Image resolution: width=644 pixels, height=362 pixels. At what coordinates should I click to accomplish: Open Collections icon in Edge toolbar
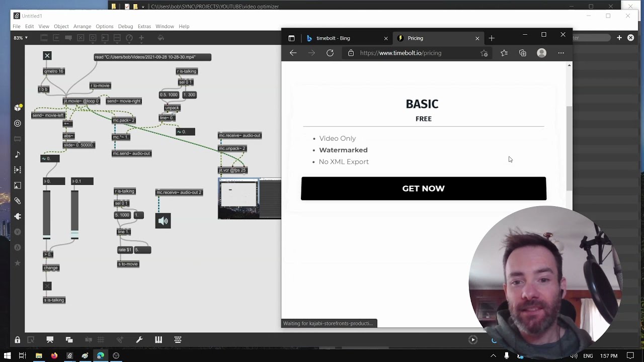523,53
